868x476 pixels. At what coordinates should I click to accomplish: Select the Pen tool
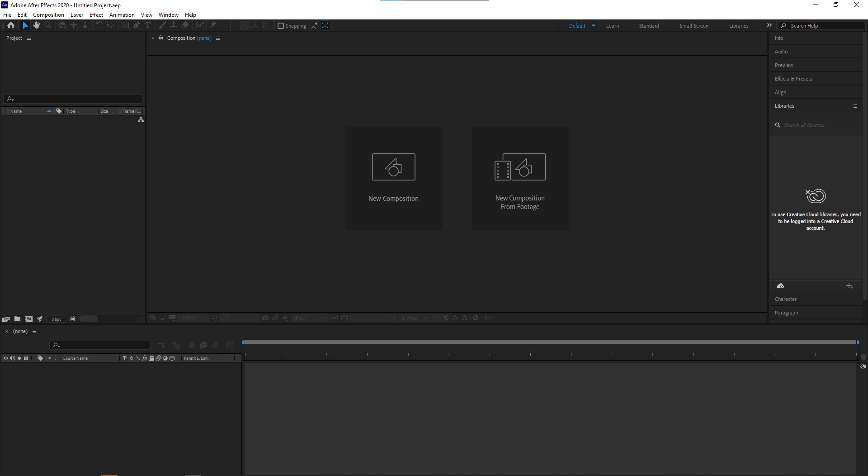pyautogui.click(x=136, y=25)
